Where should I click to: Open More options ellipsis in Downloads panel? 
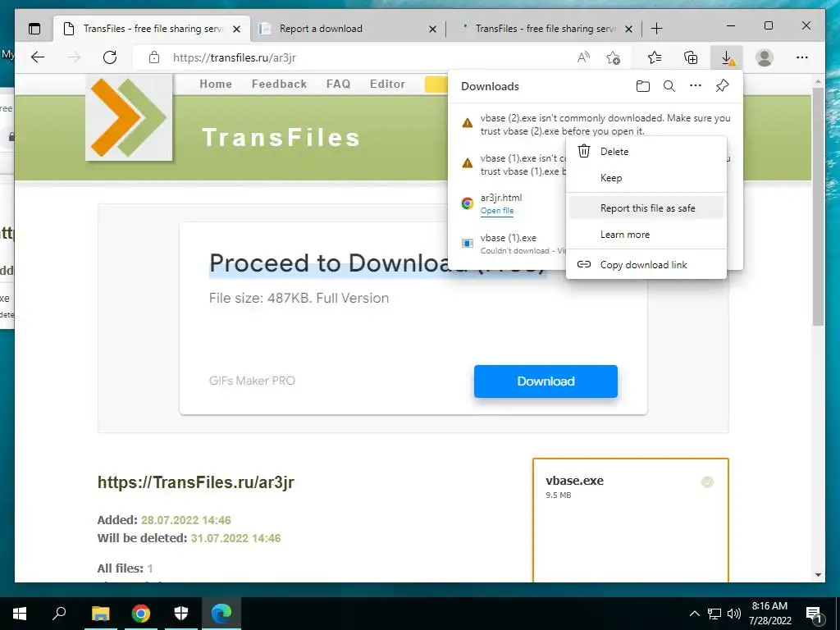pos(696,85)
